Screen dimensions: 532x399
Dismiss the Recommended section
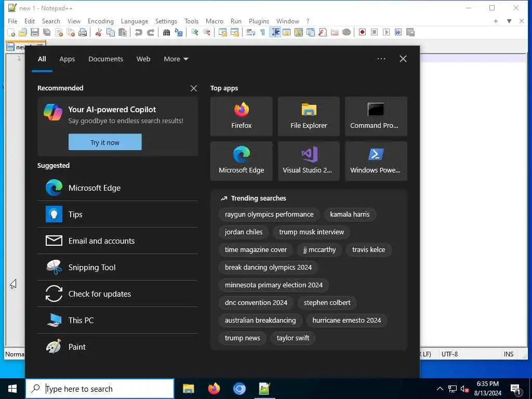click(194, 88)
